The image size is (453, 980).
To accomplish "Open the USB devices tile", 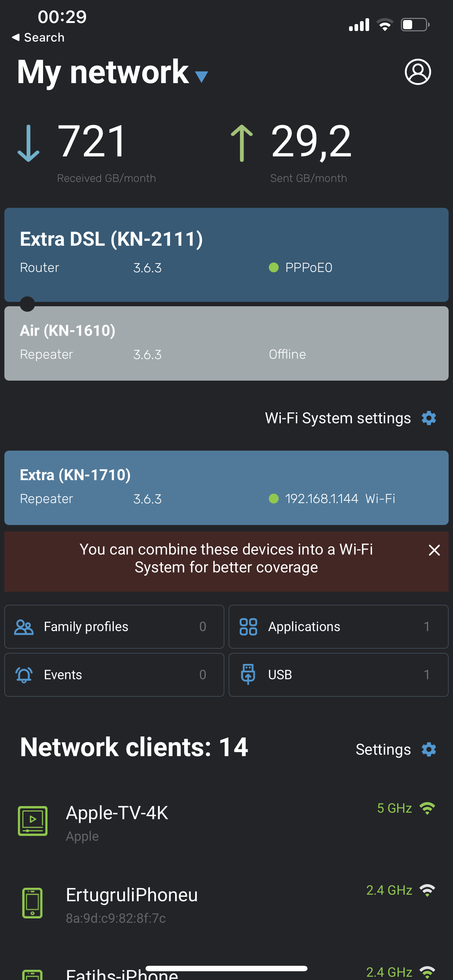I will [x=338, y=675].
